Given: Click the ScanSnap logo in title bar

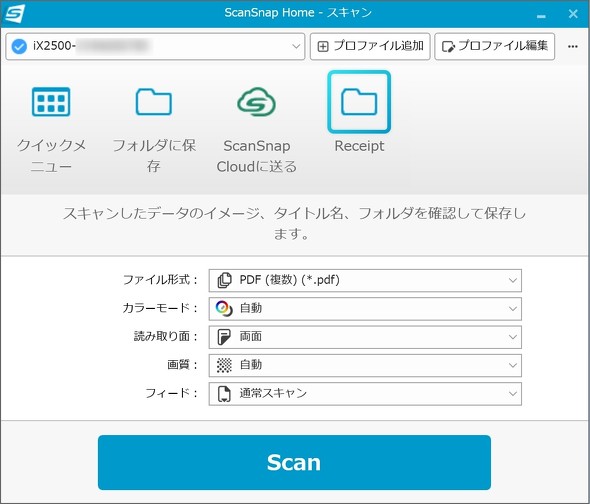Looking at the screenshot, I should [14, 14].
